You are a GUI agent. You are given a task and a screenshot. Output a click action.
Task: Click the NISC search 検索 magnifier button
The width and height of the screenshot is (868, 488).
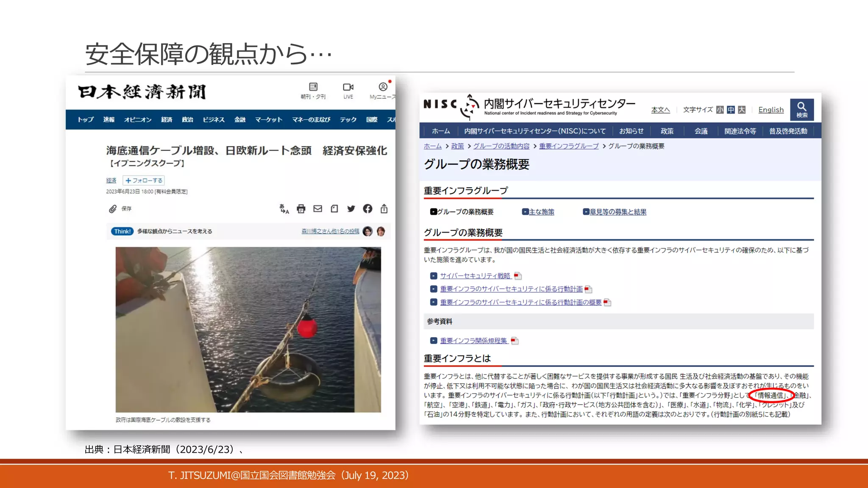(802, 110)
